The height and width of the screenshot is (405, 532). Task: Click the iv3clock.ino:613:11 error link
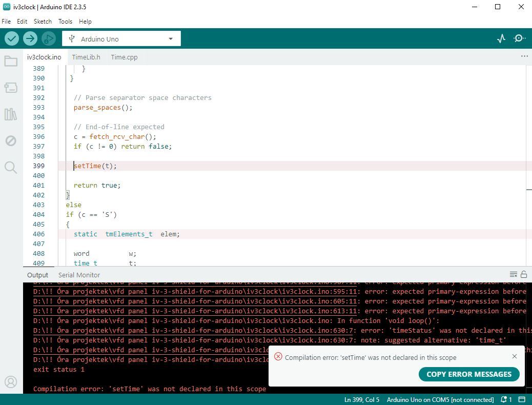point(195,311)
